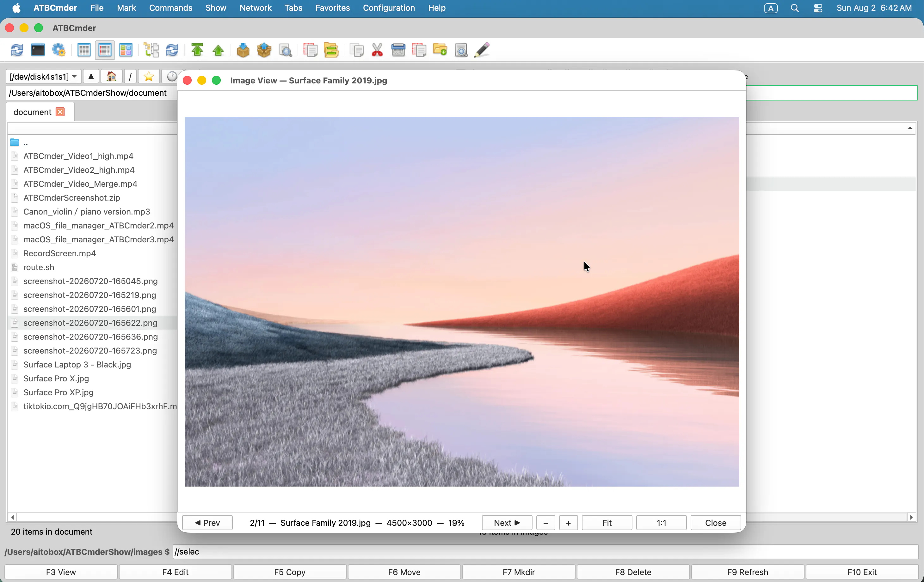Image resolution: width=924 pixels, height=582 pixels.
Task: Click Close button in Image View
Action: click(x=716, y=523)
